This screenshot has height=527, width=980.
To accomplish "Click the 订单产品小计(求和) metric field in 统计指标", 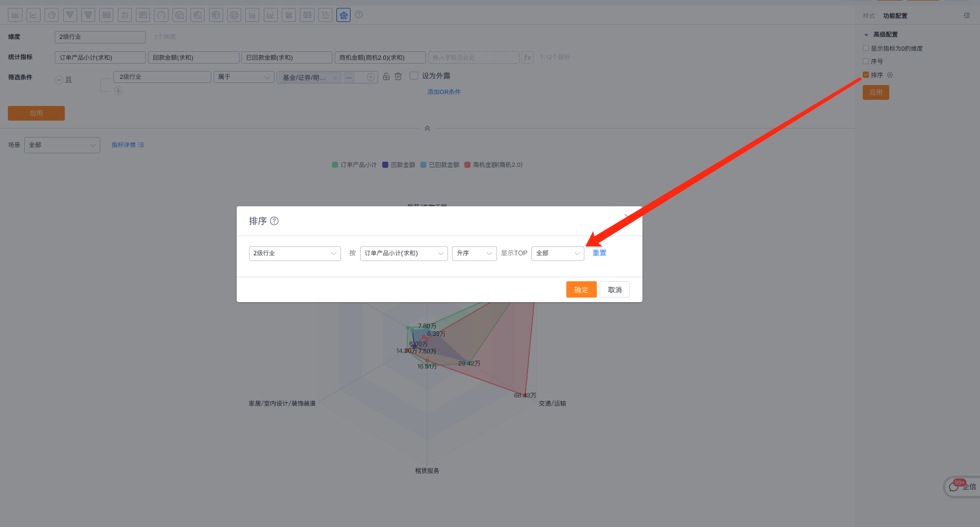I will [100, 57].
